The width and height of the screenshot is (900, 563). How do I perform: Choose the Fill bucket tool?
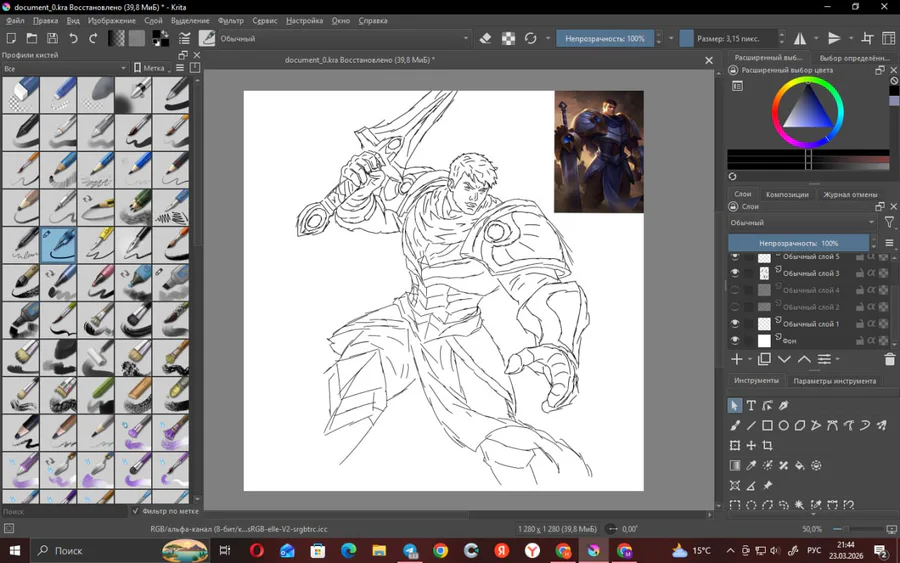click(800, 466)
